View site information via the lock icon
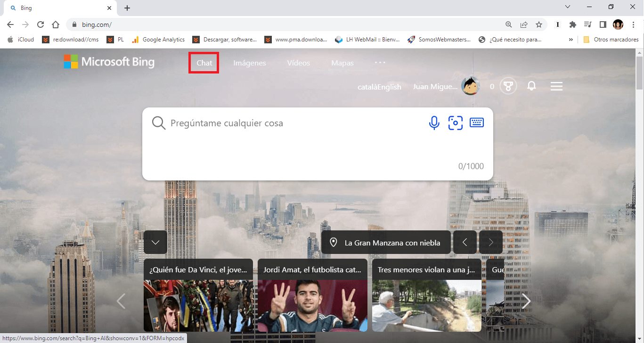Viewport: 644px width, 343px height. 74,24
